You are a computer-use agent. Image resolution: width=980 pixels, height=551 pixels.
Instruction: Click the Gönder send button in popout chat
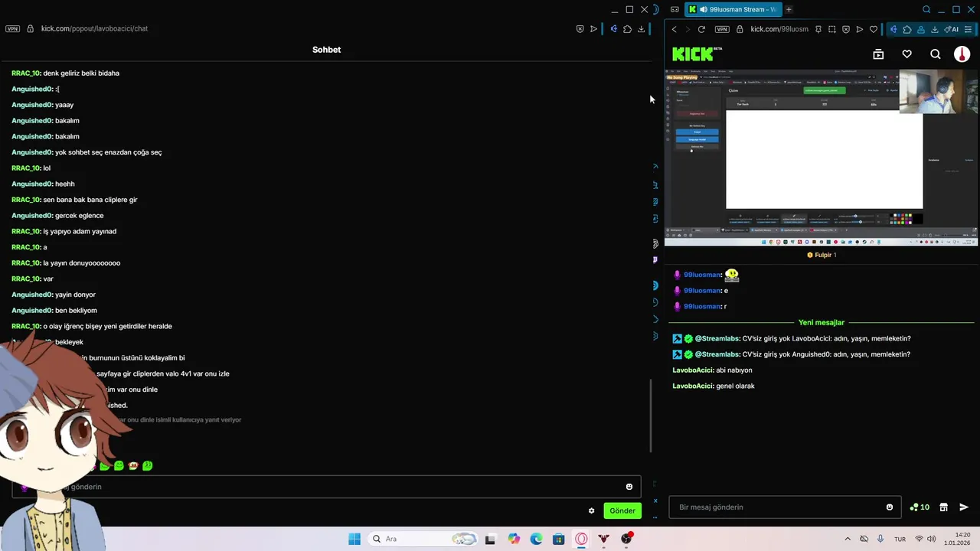coord(622,510)
